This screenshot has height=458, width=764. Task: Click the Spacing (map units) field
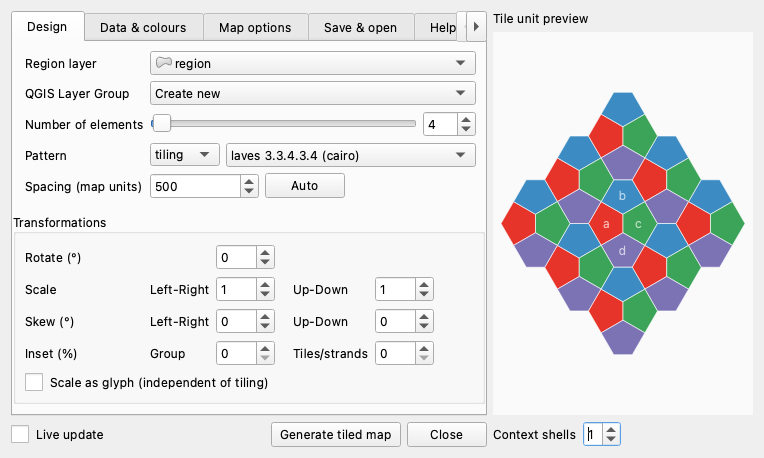[195, 186]
